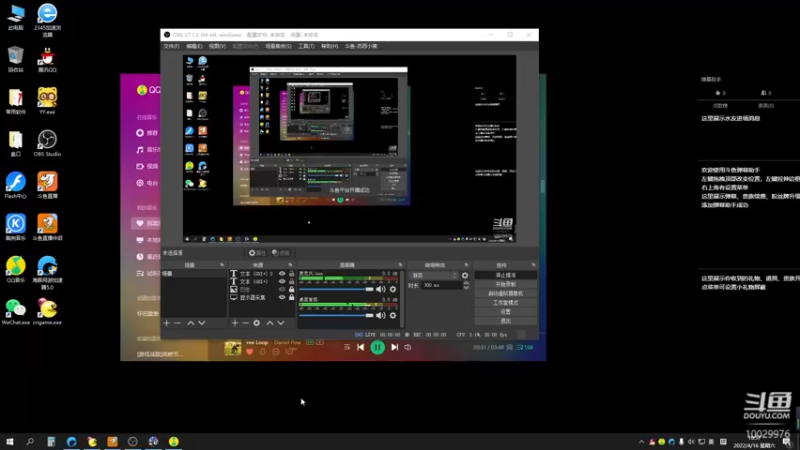Pop out the Sources dock panel
The width and height of the screenshot is (800, 450).
coord(290,265)
